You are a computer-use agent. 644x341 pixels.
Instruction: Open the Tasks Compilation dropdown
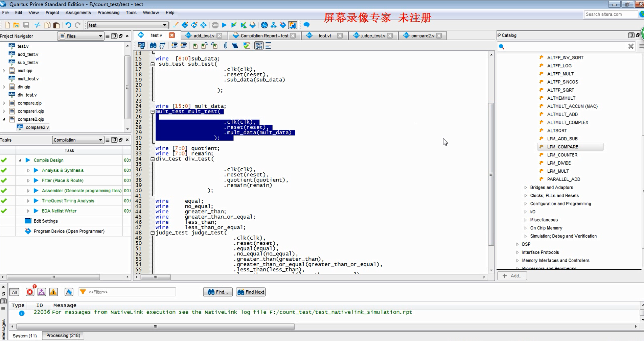78,140
